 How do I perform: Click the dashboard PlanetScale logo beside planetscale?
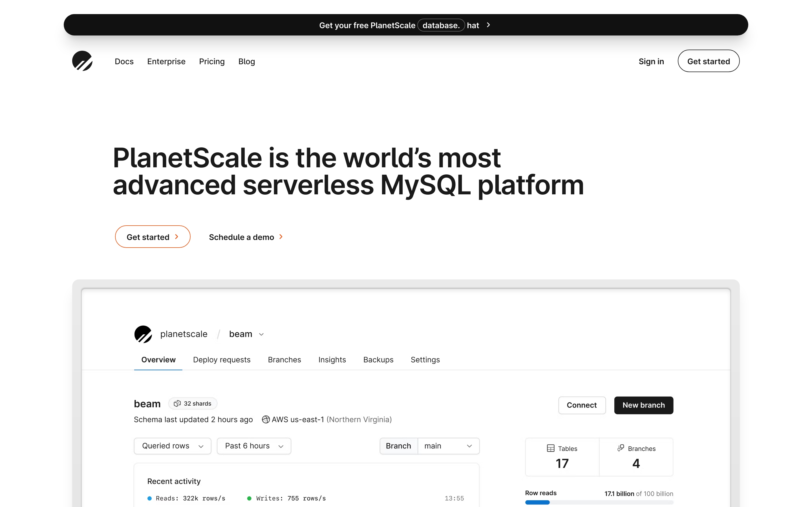click(143, 334)
